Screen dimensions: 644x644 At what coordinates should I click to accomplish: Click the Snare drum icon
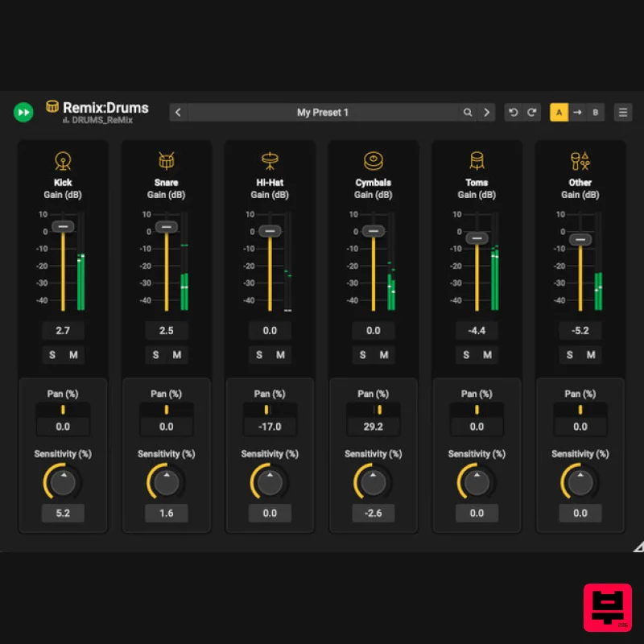coord(166,160)
